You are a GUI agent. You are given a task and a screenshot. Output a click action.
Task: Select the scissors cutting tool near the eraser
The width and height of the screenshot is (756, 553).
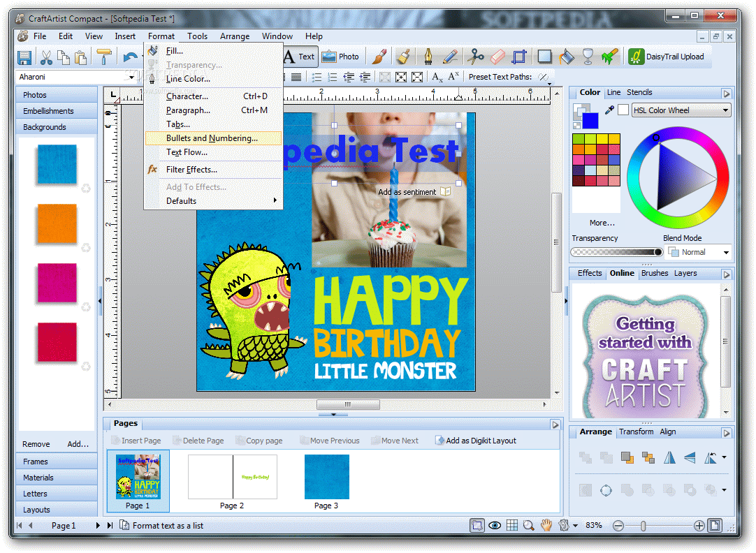(x=475, y=57)
